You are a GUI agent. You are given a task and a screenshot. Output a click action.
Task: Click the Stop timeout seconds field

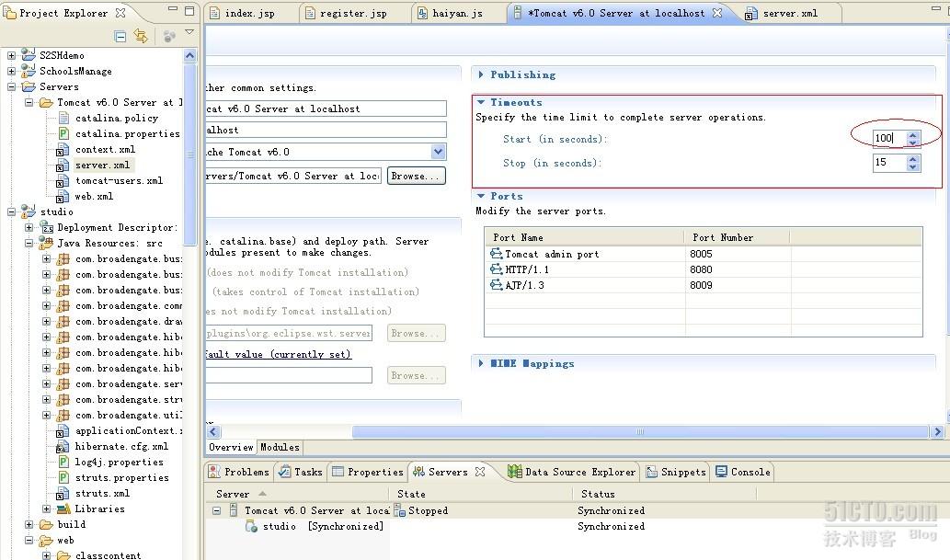tap(889, 163)
